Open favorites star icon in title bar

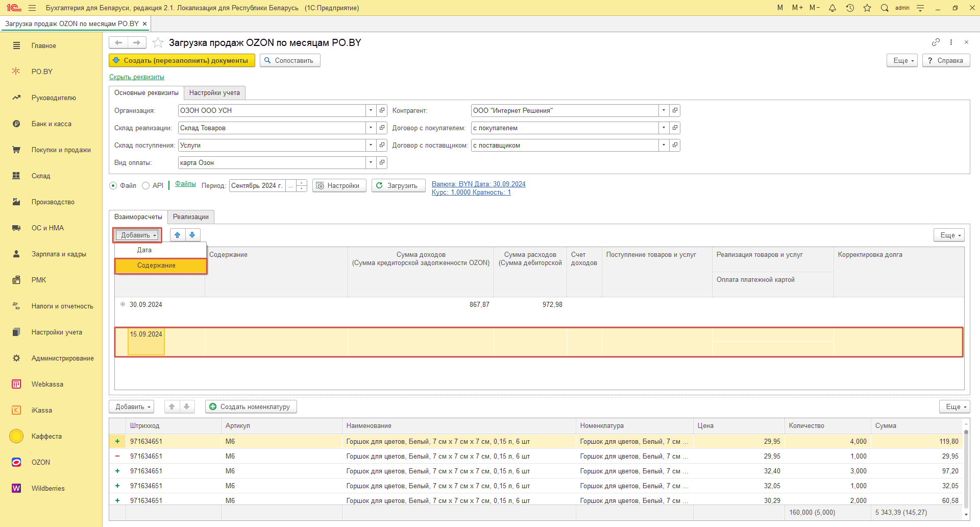click(x=867, y=8)
